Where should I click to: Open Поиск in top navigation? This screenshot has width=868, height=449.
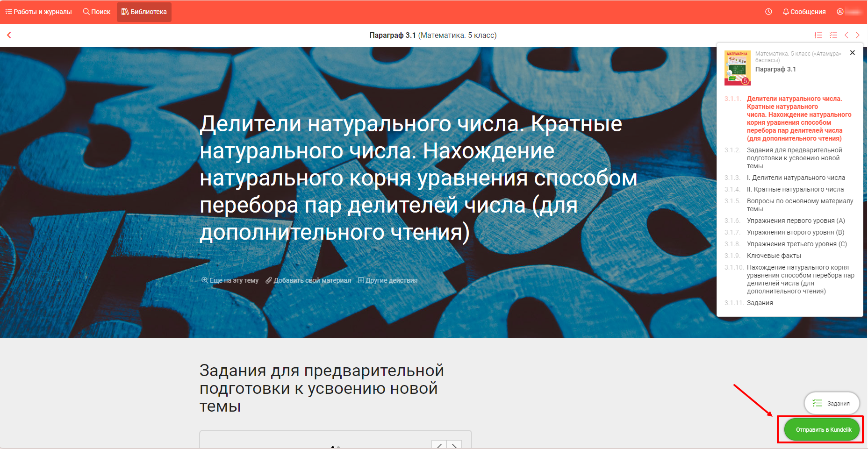(97, 12)
